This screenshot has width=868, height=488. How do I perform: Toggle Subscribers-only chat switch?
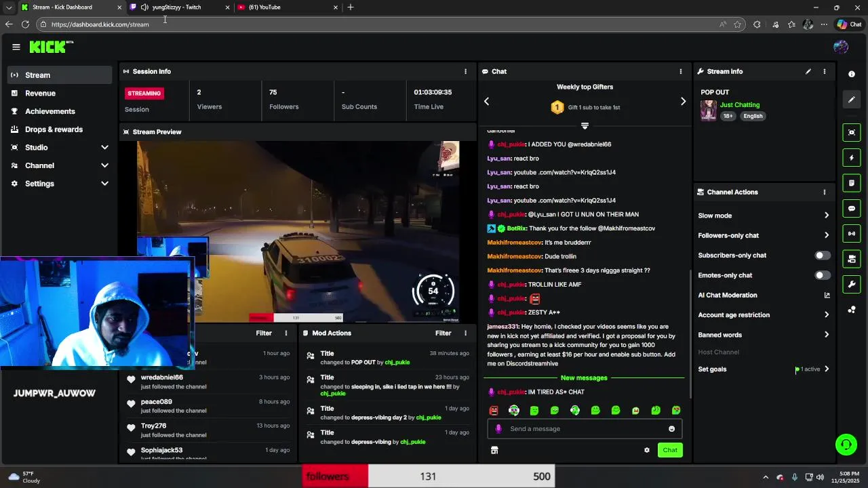(822, 256)
